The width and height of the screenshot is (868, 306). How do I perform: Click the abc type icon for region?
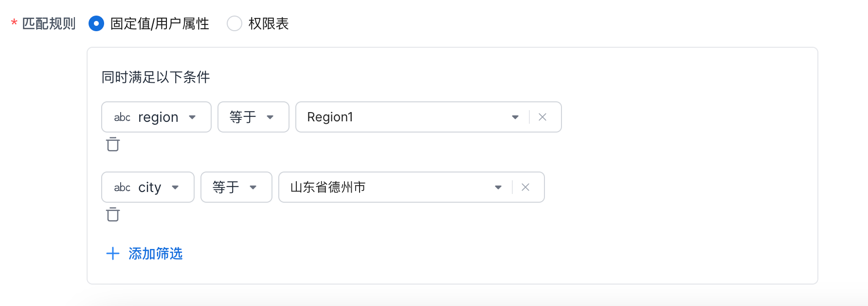[x=122, y=117]
